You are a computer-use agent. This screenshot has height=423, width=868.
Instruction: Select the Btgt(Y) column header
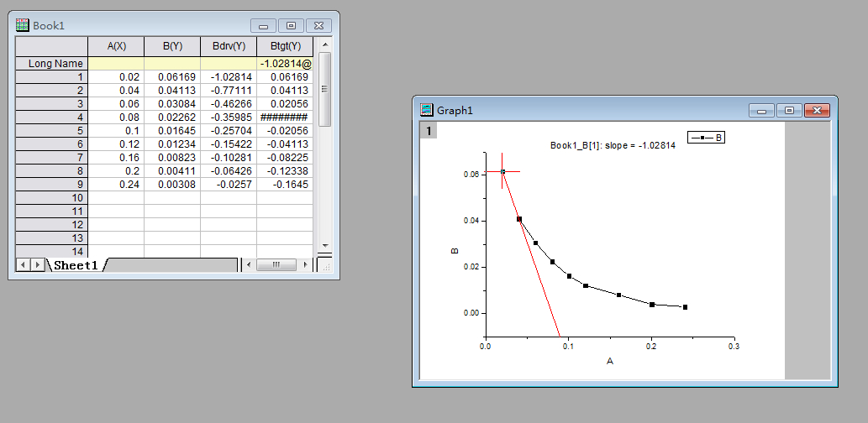pos(285,46)
